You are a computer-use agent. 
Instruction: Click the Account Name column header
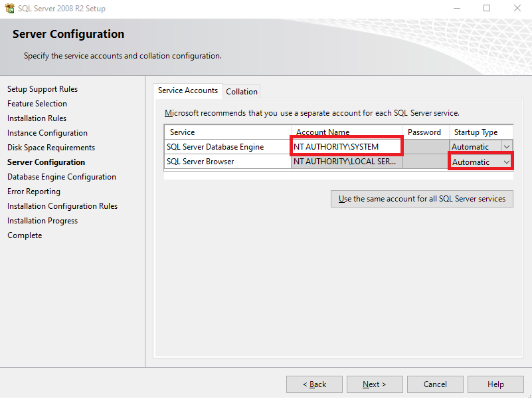click(x=347, y=132)
